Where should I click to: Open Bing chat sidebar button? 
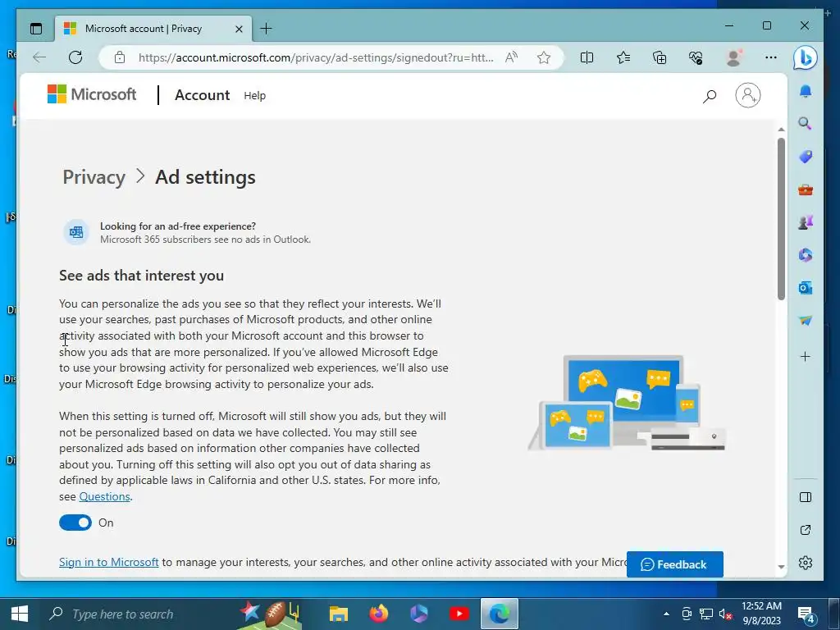tap(806, 58)
